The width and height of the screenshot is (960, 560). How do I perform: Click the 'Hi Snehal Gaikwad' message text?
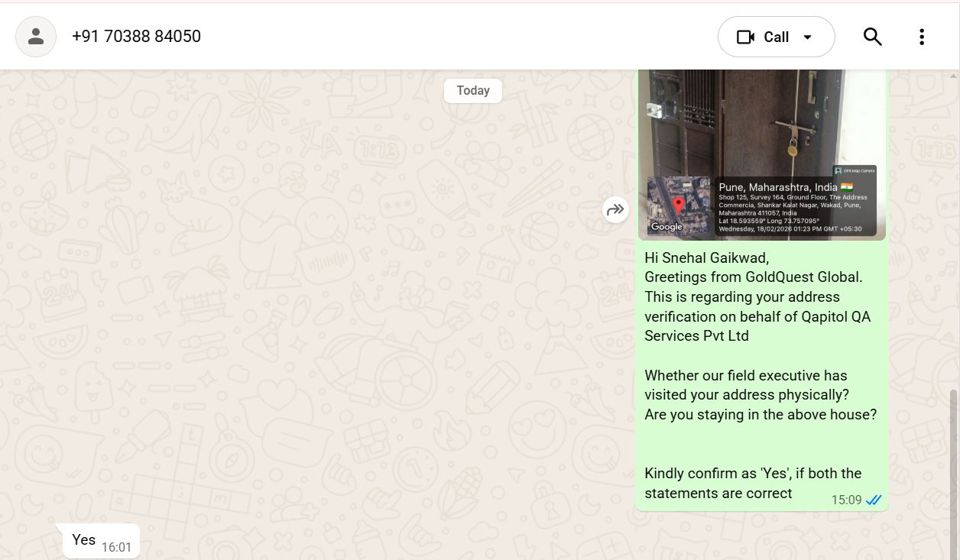pos(706,258)
